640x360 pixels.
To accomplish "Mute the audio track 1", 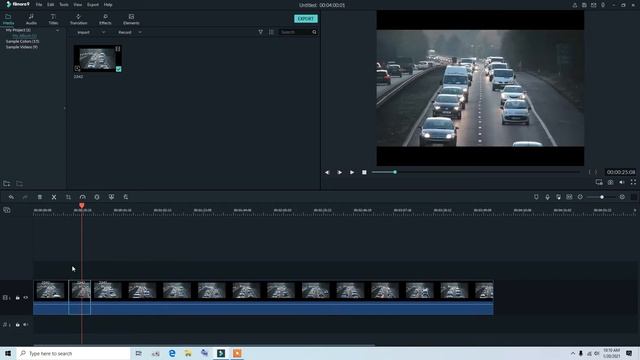I will click(x=26, y=325).
